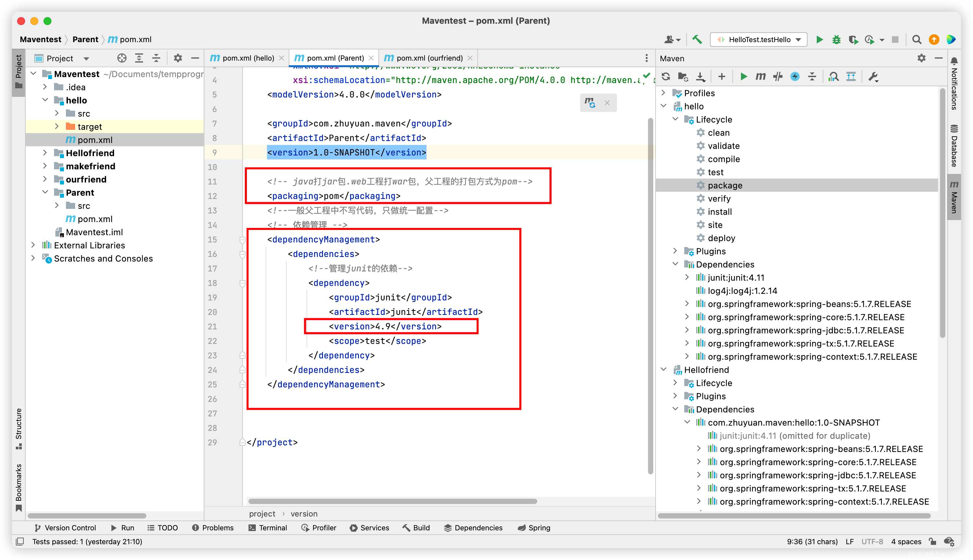Expand all in Project panel
The width and height of the screenshot is (973, 560).
pos(139,58)
